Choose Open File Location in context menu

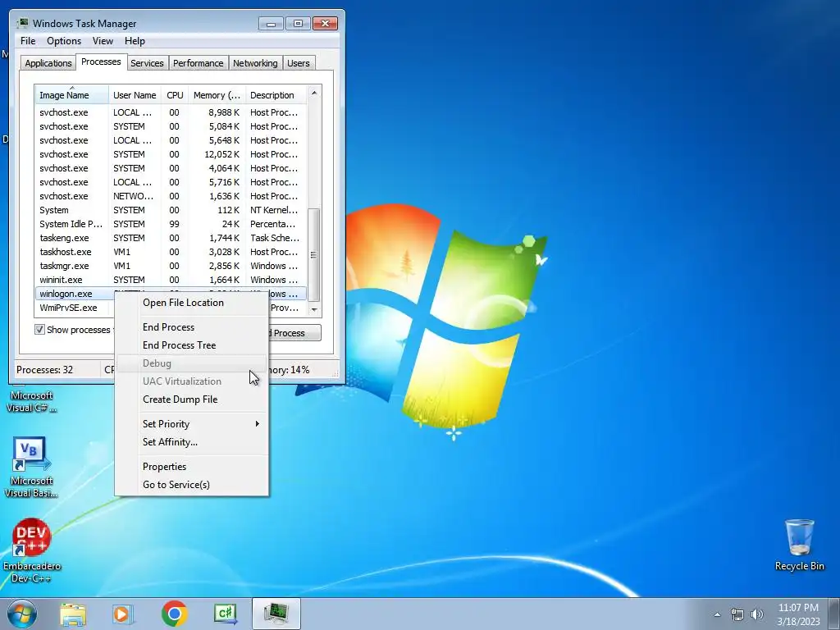(192, 303)
